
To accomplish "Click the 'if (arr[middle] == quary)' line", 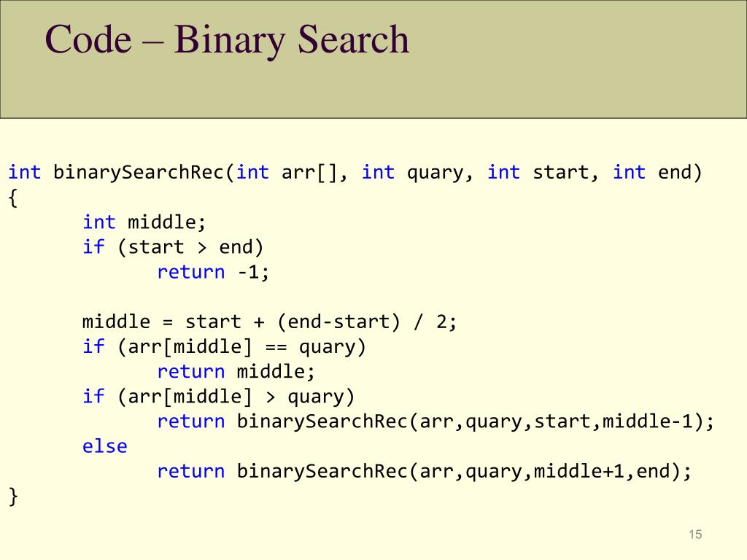I will [224, 347].
